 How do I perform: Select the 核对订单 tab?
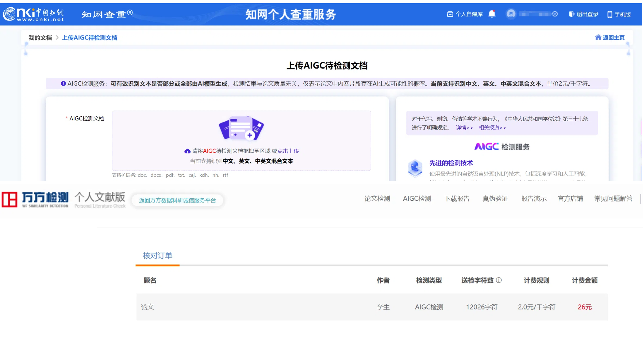point(157,256)
